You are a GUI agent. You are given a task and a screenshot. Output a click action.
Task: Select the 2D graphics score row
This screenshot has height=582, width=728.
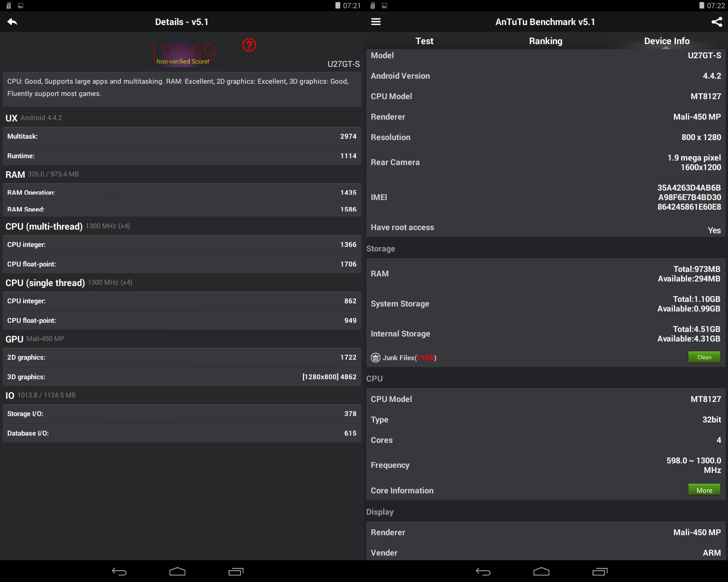point(182,357)
